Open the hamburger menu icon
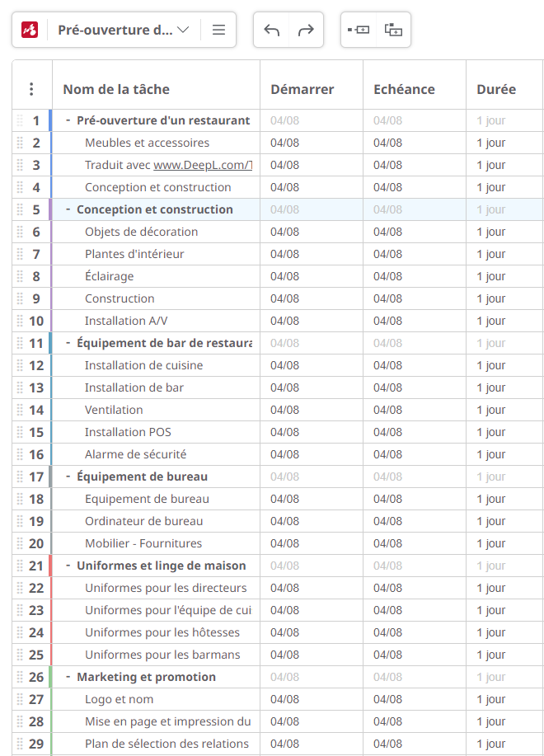 (218, 30)
